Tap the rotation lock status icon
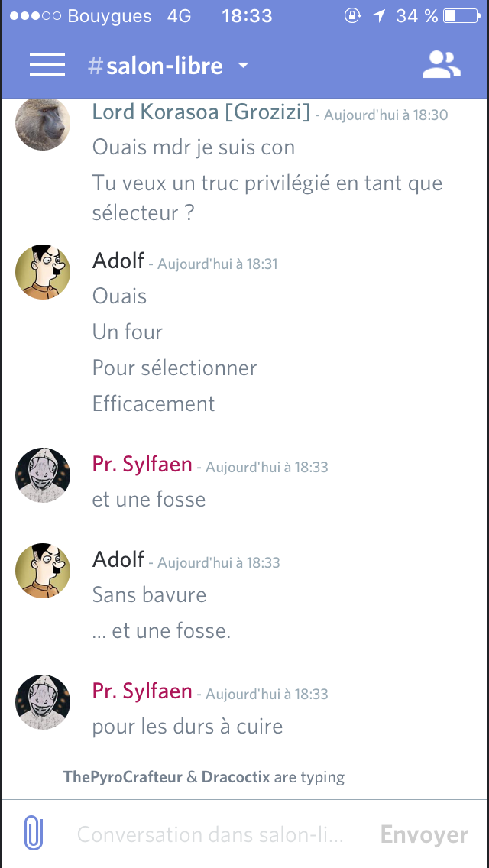Image resolution: width=489 pixels, height=868 pixels. 352,16
